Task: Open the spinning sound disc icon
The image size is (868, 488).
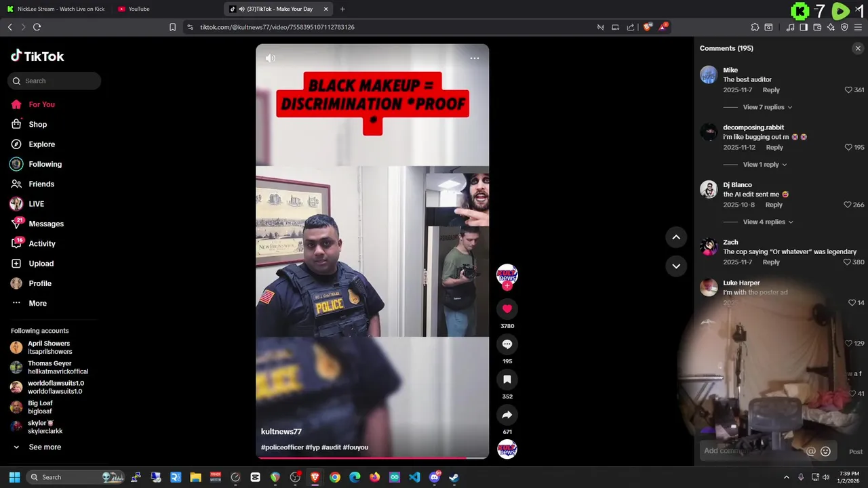Action: tap(507, 449)
